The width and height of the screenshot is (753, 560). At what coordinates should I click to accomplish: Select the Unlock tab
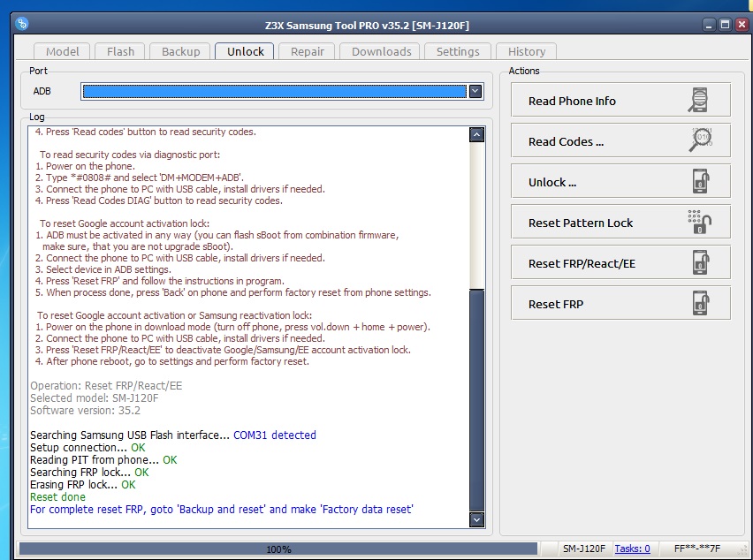pyautogui.click(x=246, y=51)
